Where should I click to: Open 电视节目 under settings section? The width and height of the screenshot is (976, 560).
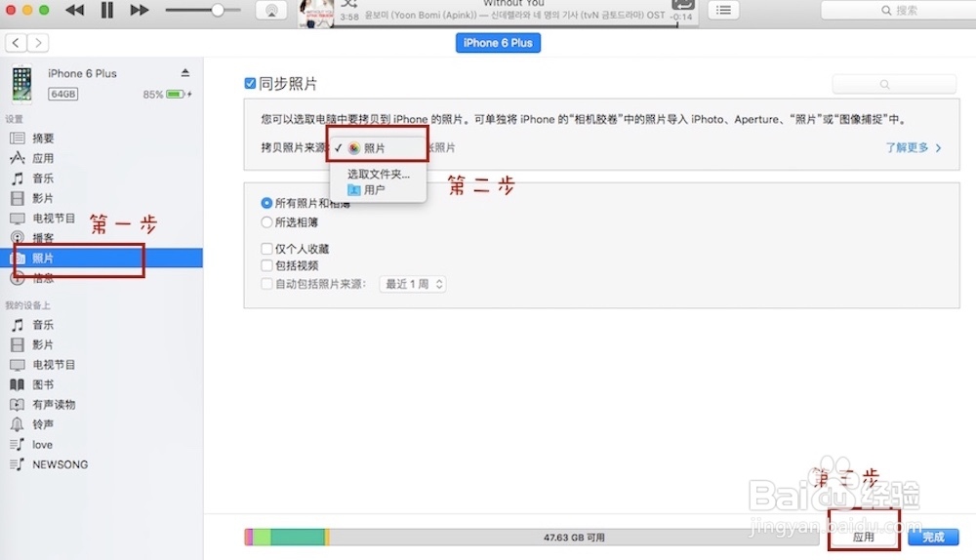54,219
